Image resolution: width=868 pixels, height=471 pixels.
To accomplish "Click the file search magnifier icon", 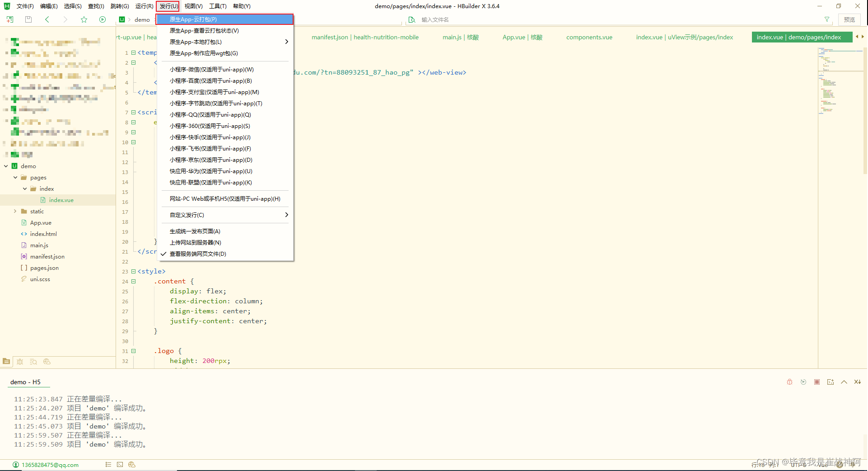I will point(412,19).
